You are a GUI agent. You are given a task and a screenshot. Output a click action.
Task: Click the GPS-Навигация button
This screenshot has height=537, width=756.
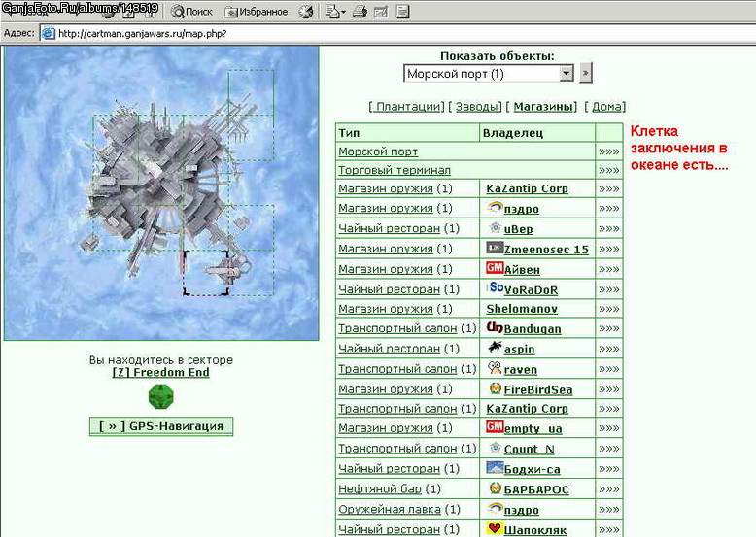coord(161,426)
